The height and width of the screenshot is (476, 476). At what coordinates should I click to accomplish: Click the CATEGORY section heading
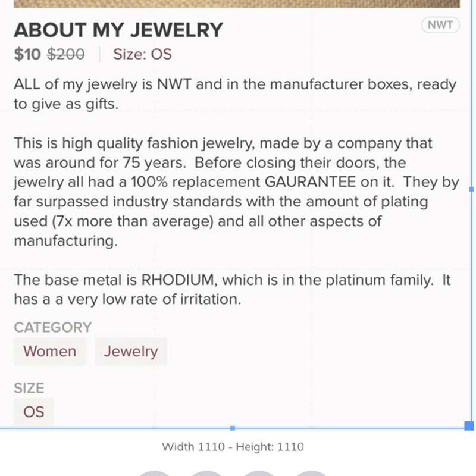click(53, 327)
